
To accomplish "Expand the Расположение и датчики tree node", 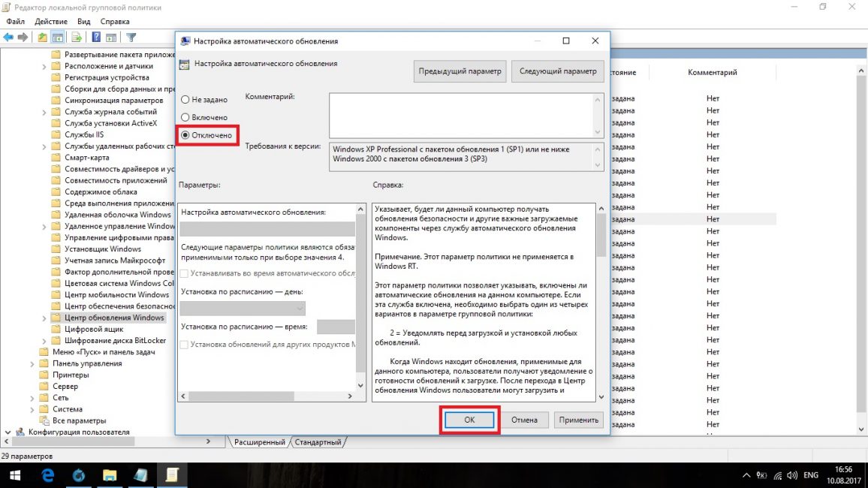I will (x=44, y=66).
